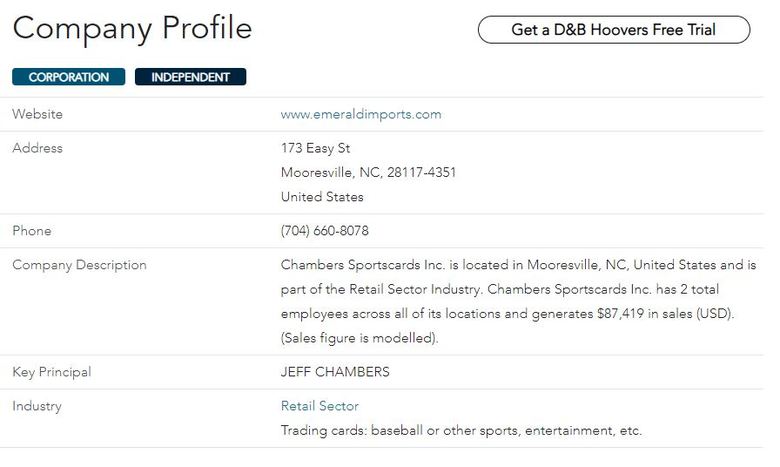Screen dimensions: 780x467
Task: Click the Phone row label
Action: click(32, 231)
